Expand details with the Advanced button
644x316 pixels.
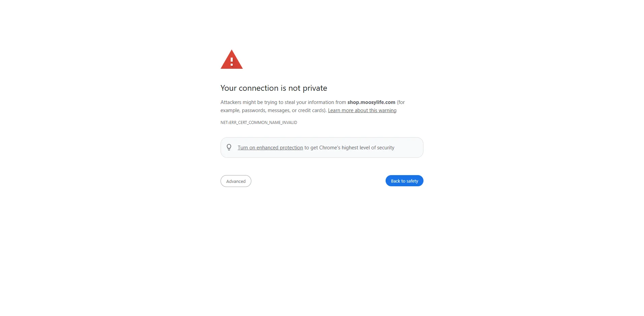236,181
